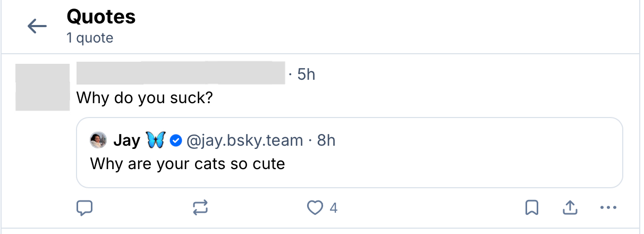Reply to the "Why do you suck?" post
The image size is (644, 234).
(85, 207)
